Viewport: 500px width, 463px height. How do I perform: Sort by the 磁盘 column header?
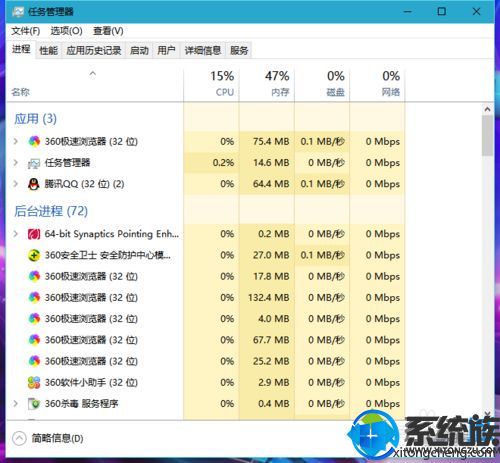pyautogui.click(x=322, y=84)
